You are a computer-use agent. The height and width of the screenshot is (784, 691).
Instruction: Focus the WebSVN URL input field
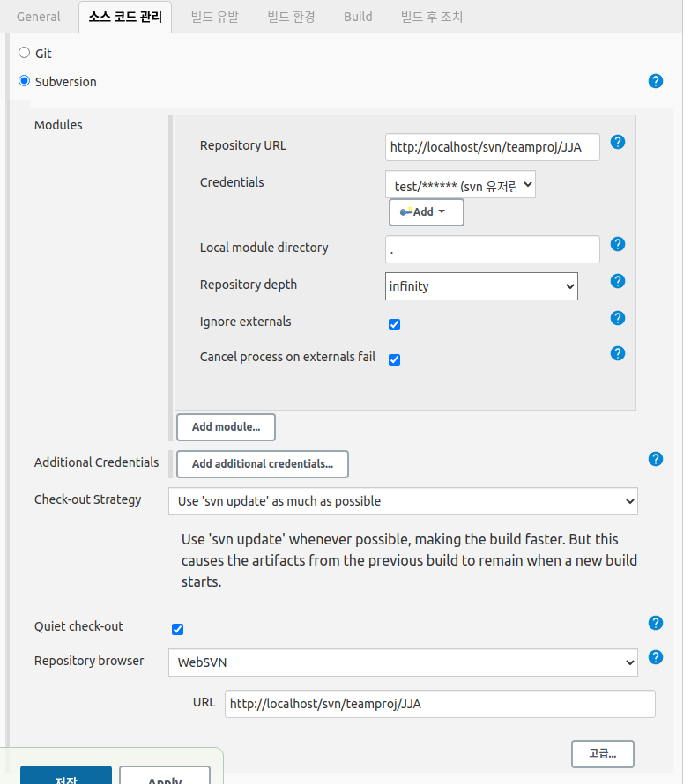point(440,704)
